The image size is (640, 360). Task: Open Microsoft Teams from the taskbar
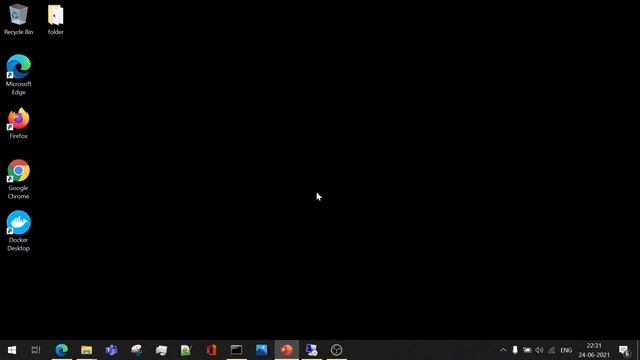pyautogui.click(x=111, y=350)
